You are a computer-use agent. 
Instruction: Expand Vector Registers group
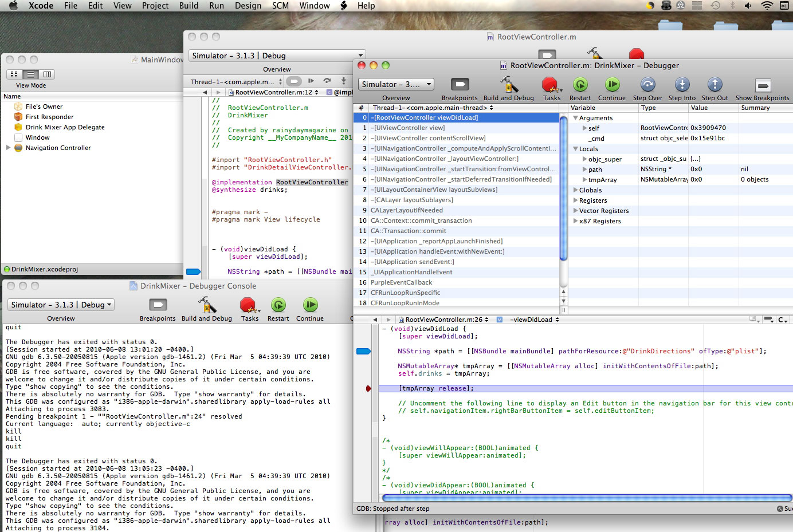pos(575,211)
